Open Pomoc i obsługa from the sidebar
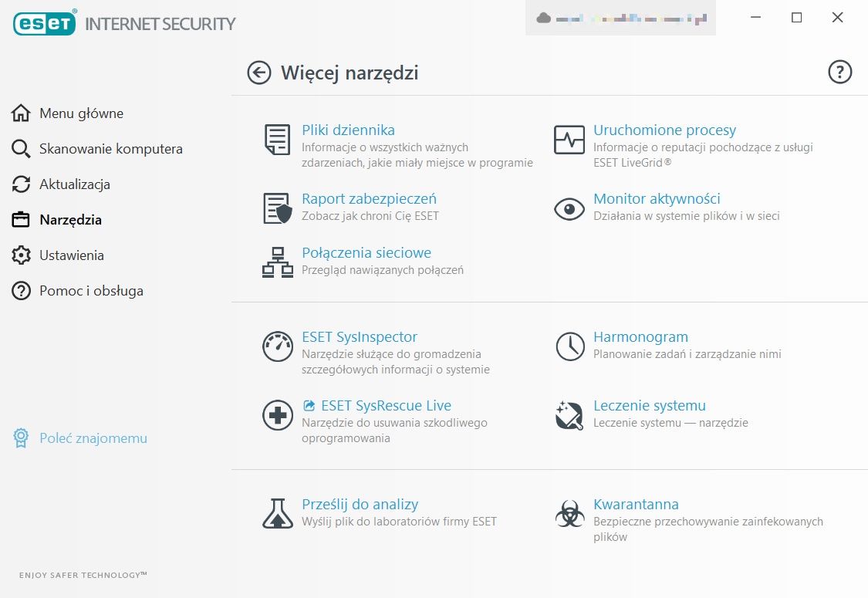 91,291
